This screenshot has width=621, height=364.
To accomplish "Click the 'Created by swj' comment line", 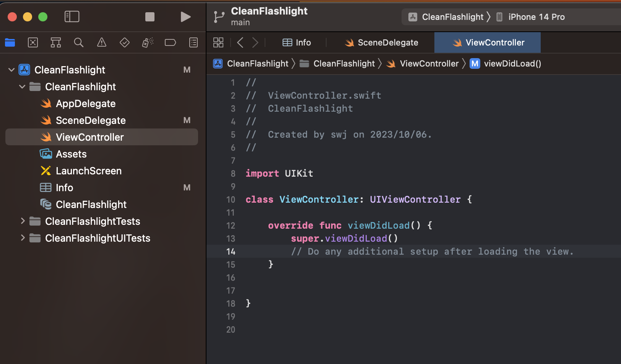I will pyautogui.click(x=339, y=135).
